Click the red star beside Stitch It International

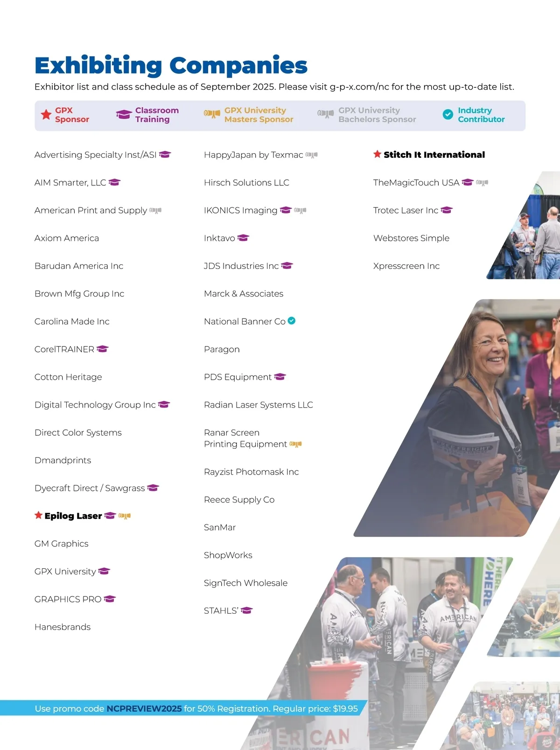pyautogui.click(x=377, y=154)
